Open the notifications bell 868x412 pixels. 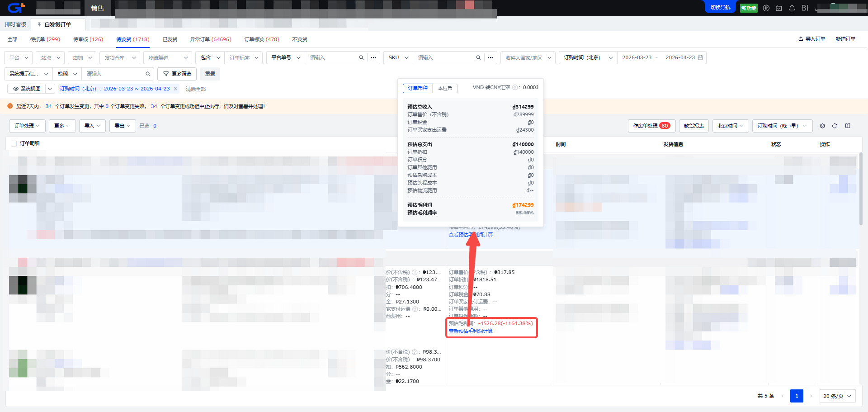[x=792, y=8]
